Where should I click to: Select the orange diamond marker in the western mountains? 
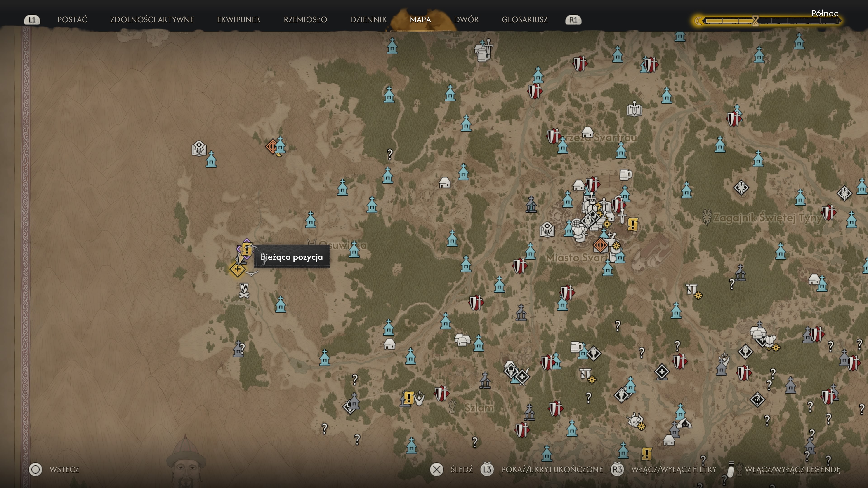click(271, 146)
